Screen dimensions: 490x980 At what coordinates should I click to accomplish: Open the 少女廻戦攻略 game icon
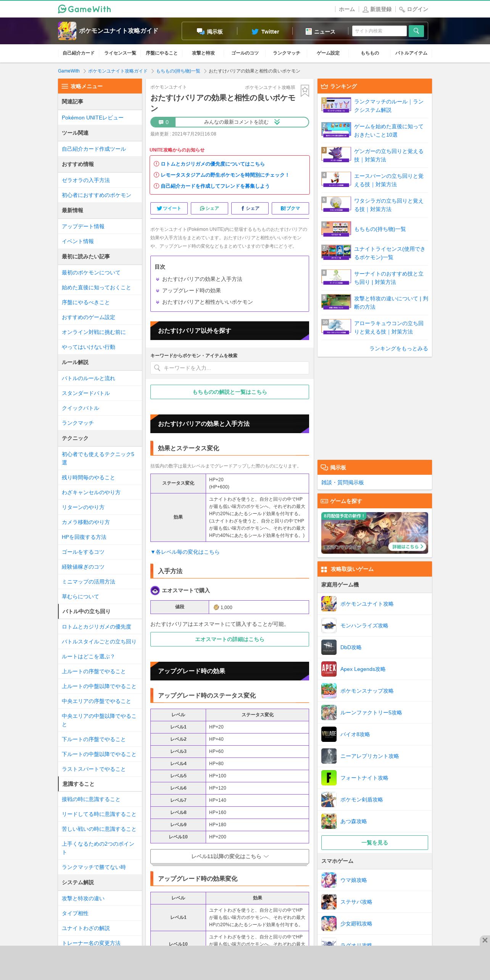[x=329, y=924]
